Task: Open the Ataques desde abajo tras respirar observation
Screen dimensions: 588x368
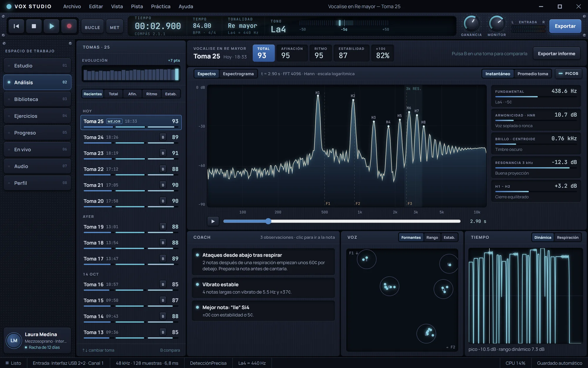Action: tap(263, 262)
